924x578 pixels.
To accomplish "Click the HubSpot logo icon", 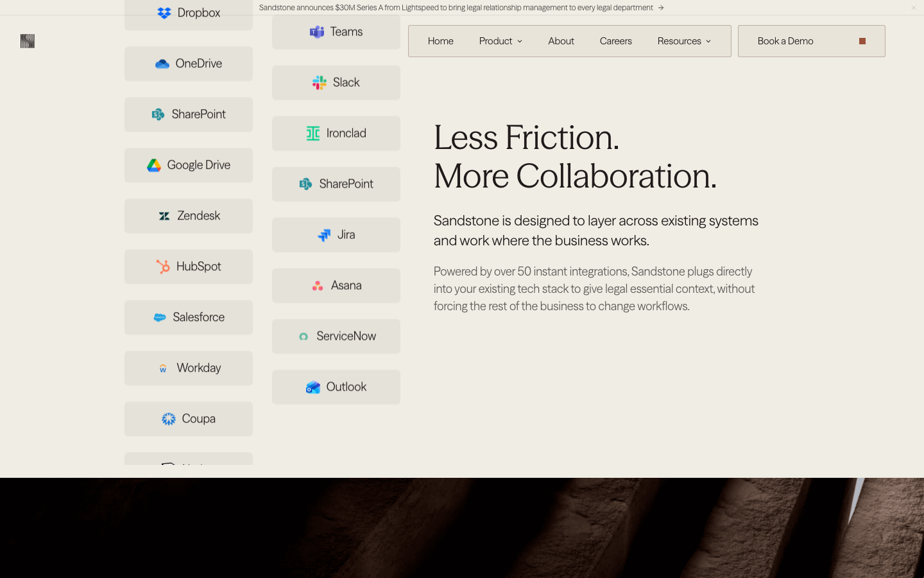I will (x=163, y=267).
